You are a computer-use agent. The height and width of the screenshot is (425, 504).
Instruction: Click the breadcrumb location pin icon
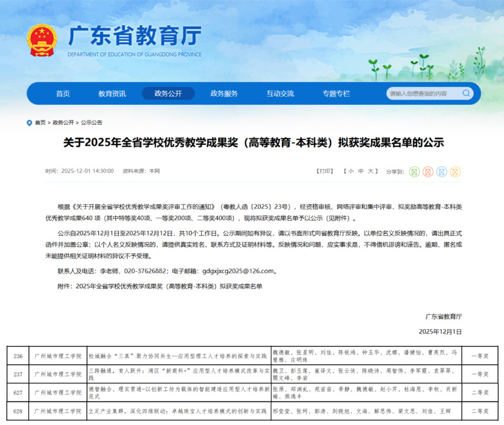(x=30, y=123)
